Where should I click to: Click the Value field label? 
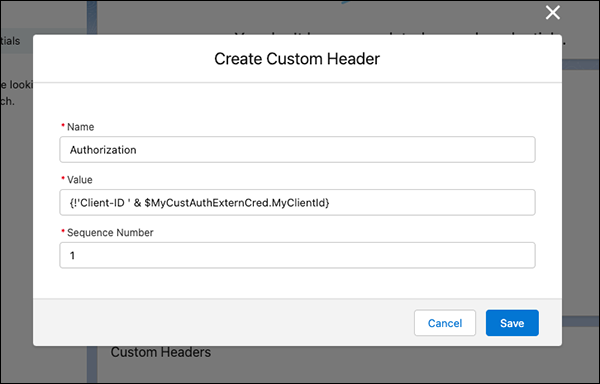coord(80,180)
